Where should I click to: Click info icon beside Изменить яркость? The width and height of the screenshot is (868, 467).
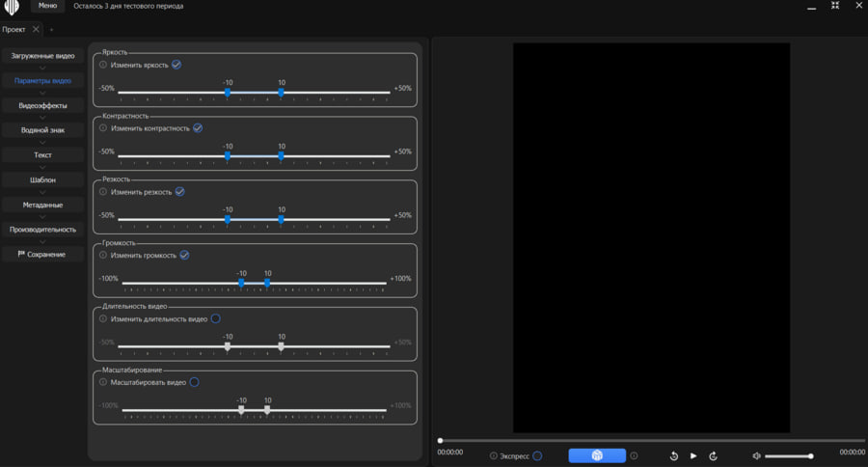click(103, 65)
